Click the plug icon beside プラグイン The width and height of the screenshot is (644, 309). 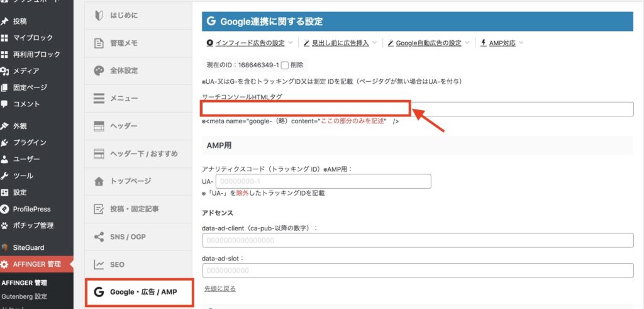(4, 143)
